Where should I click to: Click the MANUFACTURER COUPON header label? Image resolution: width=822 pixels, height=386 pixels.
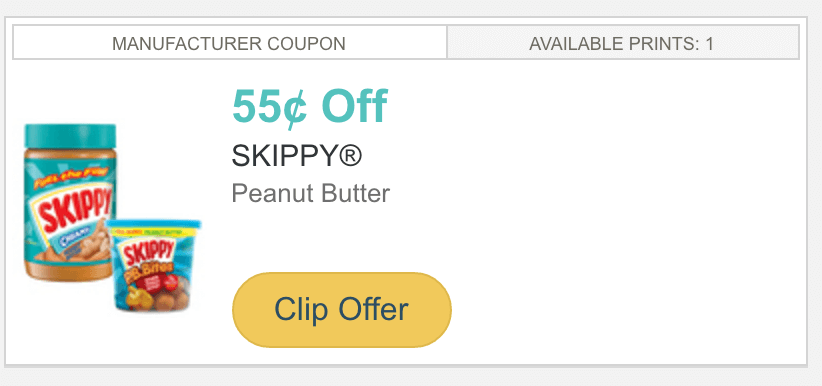pos(229,44)
